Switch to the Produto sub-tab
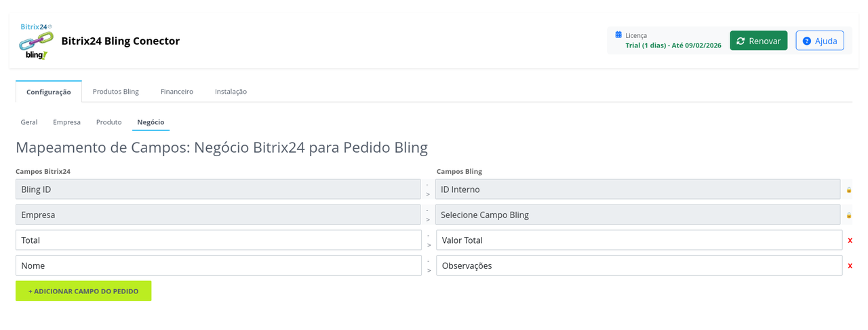 click(x=108, y=122)
